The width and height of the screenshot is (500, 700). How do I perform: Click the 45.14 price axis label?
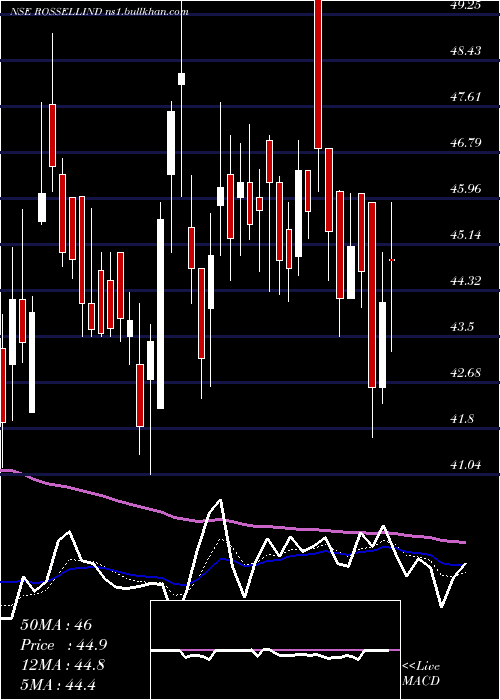pos(465,235)
